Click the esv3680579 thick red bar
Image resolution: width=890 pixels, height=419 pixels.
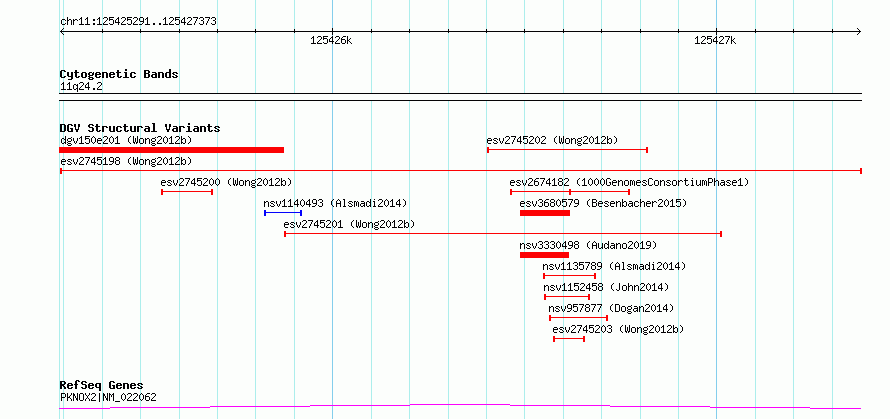[545, 213]
